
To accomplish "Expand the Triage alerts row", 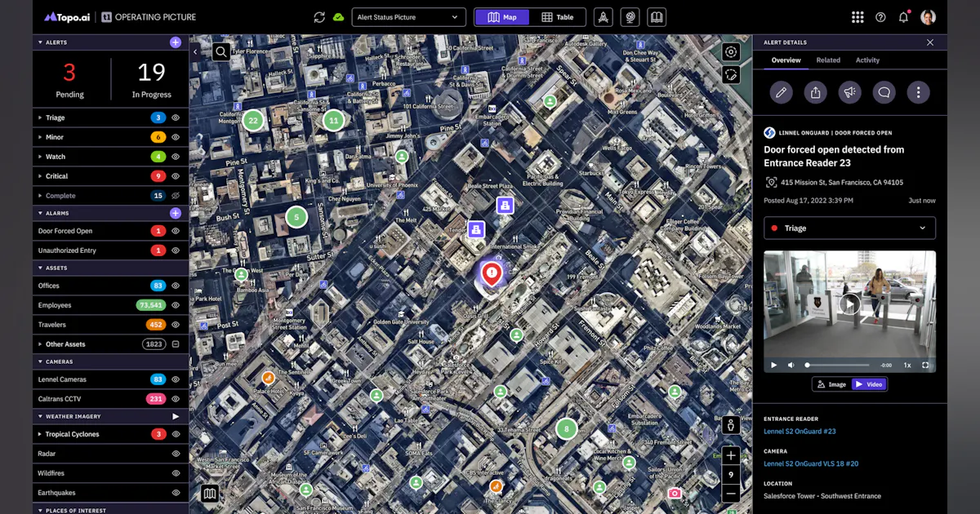I will pyautogui.click(x=40, y=117).
